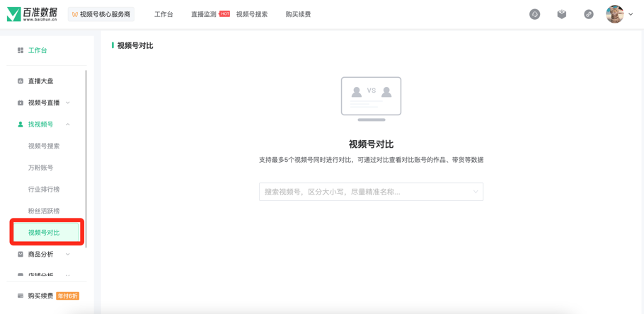Select sidebar 工作台 label
The height and width of the screenshot is (314, 644).
38,50
